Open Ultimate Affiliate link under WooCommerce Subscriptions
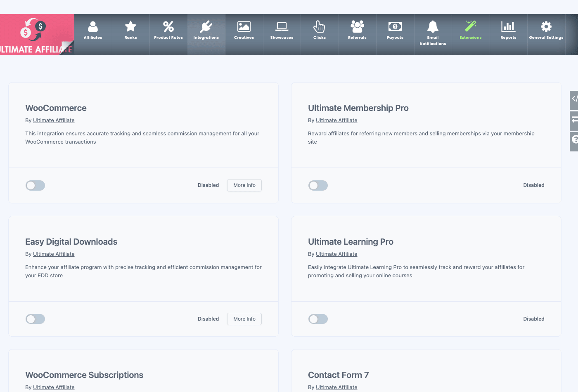The image size is (578, 392). point(54,387)
